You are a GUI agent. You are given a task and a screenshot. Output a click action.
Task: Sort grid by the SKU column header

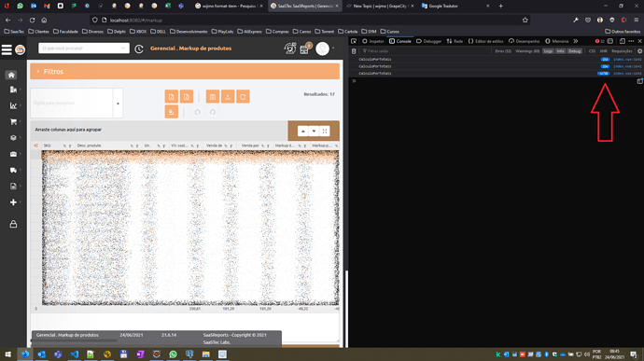coord(48,146)
